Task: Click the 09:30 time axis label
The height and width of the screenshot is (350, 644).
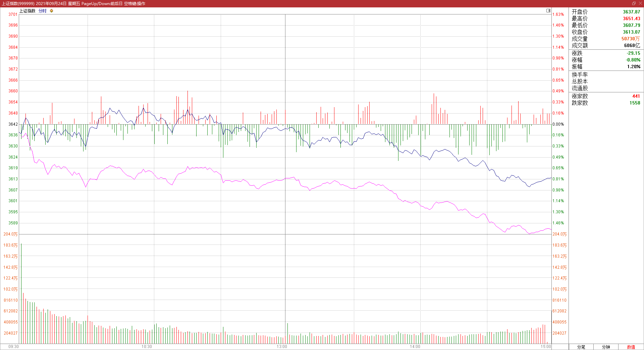Action: click(x=13, y=347)
